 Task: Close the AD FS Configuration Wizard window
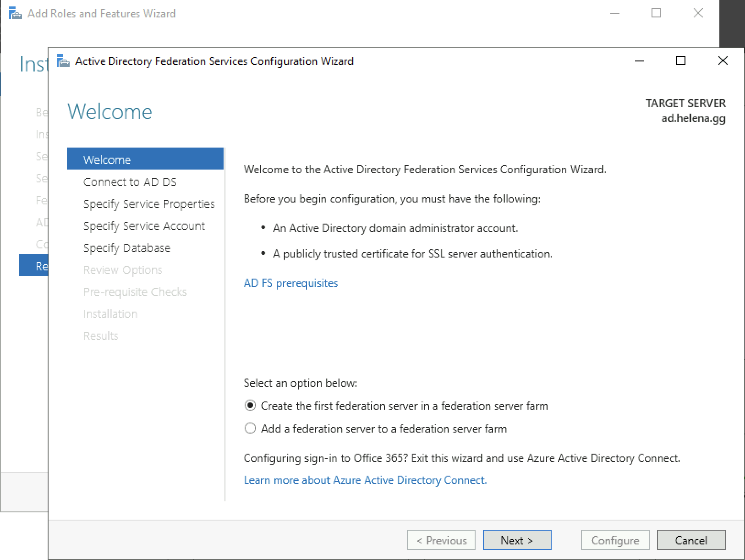coord(723,61)
